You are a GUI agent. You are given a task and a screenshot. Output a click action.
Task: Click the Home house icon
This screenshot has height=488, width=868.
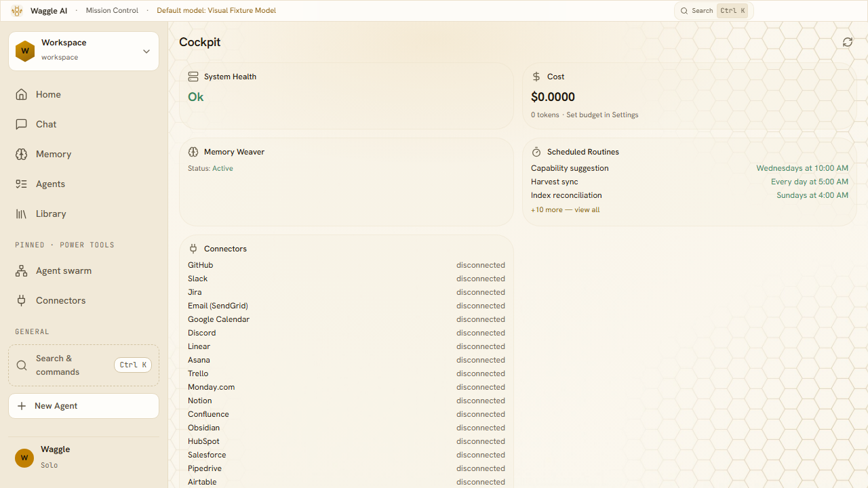[x=22, y=94]
